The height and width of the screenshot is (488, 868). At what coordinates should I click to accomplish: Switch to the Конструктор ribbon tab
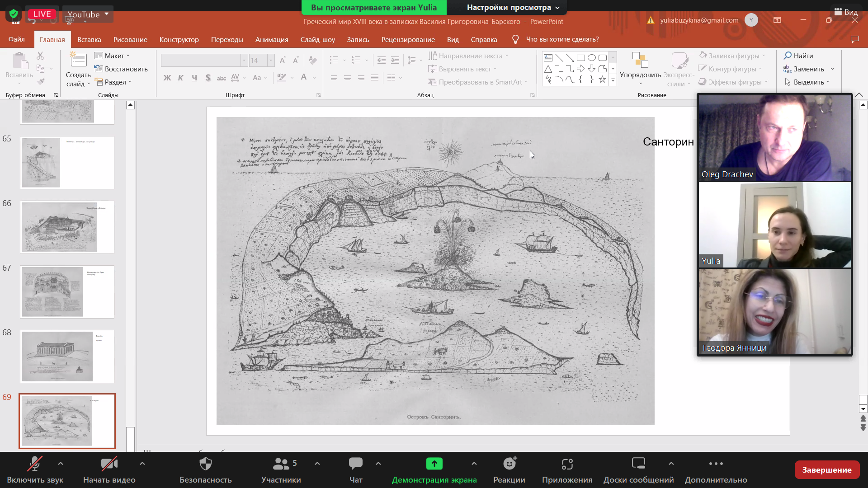tap(179, 39)
